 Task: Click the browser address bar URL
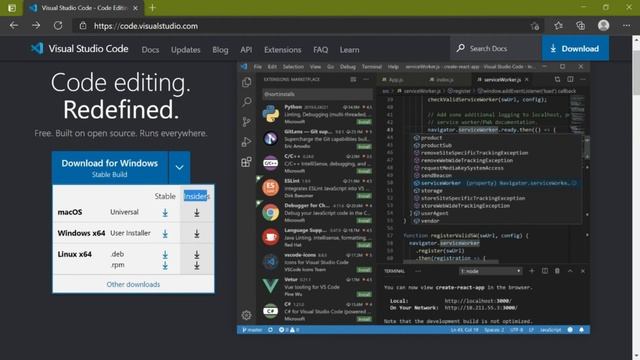146,26
